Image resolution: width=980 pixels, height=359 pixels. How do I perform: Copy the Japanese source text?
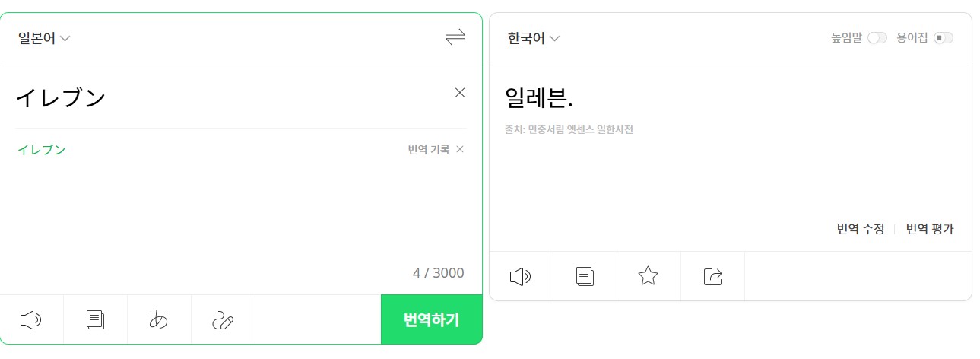(95, 320)
